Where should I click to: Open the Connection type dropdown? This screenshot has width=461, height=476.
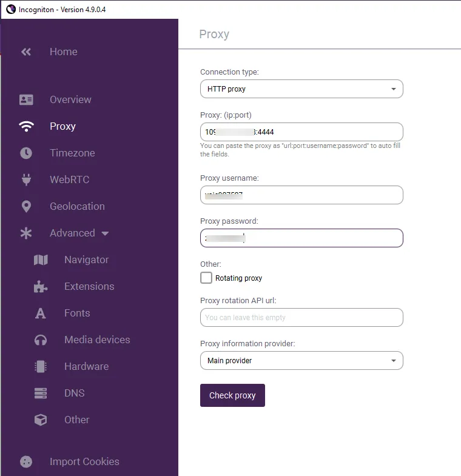(301, 89)
